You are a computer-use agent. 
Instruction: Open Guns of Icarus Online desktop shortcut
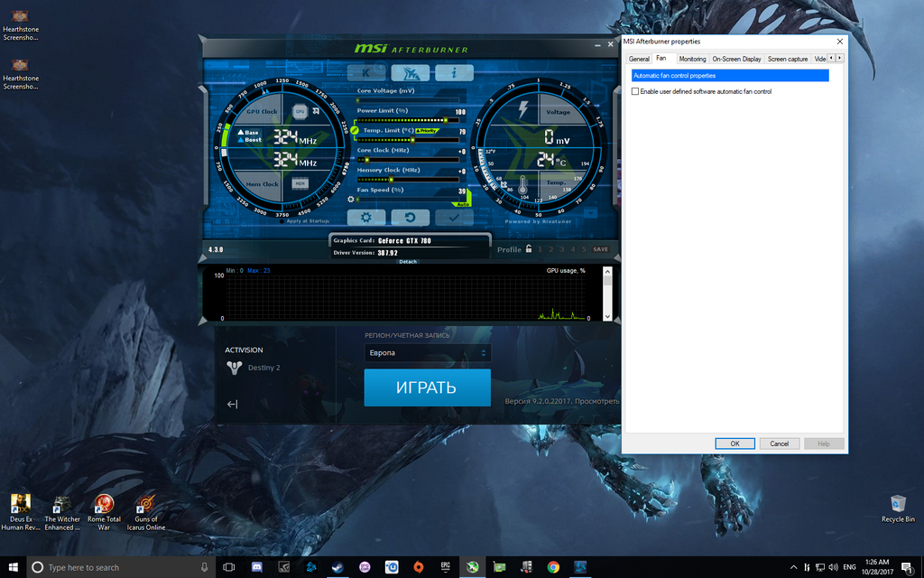click(145, 513)
